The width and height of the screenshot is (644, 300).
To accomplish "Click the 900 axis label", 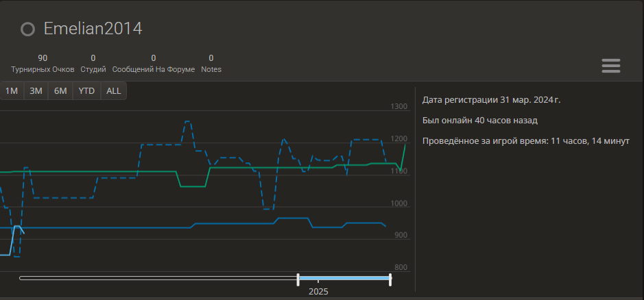I will tap(400, 235).
